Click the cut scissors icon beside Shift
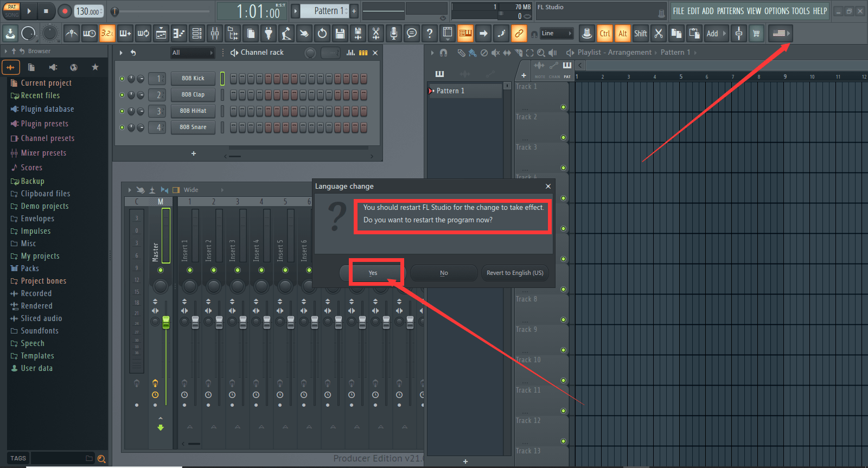 (x=659, y=34)
